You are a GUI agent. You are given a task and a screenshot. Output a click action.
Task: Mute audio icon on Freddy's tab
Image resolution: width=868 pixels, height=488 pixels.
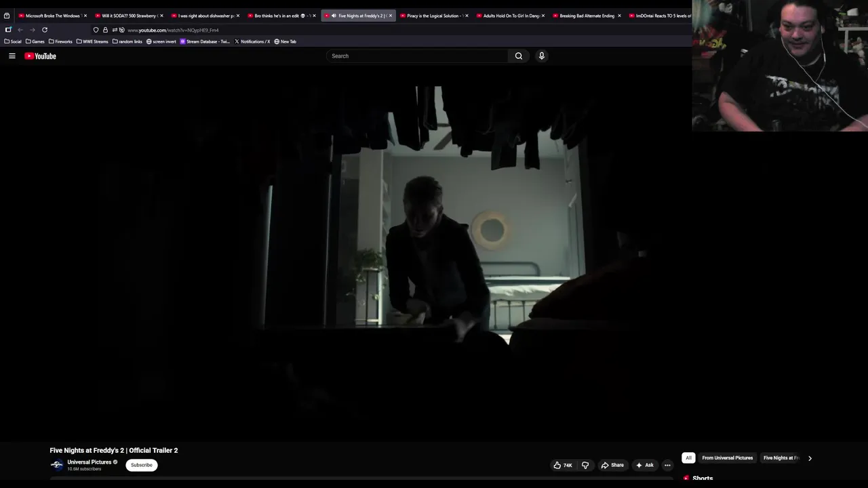pyautogui.click(x=334, y=16)
